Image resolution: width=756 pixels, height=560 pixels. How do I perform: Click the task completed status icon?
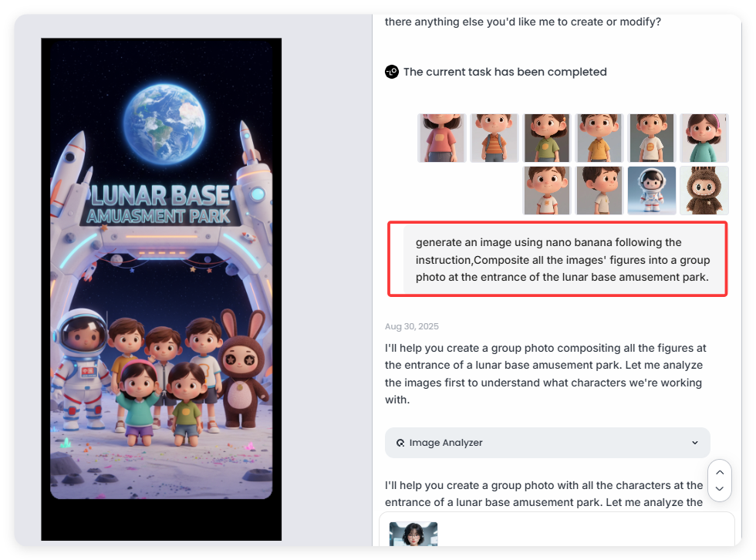point(391,72)
